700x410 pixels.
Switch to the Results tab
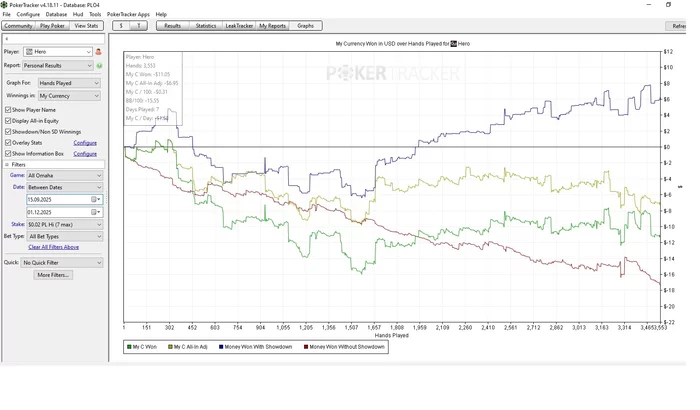coord(172,26)
